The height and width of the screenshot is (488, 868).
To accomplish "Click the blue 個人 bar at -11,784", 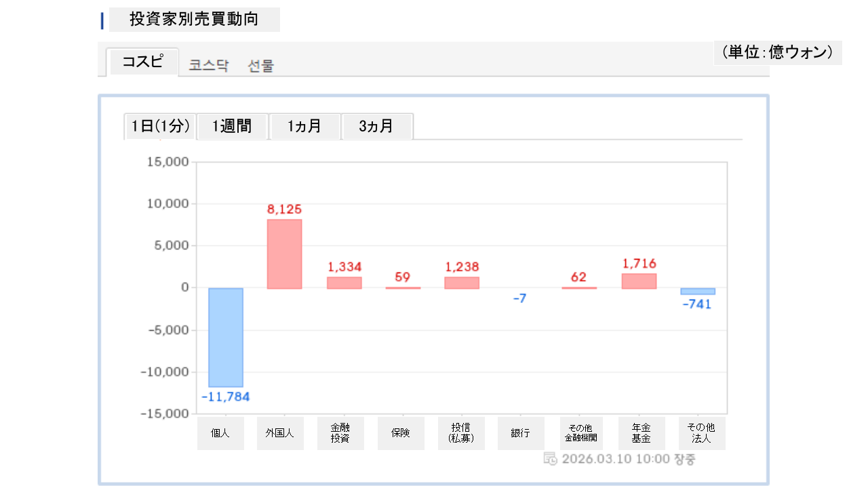I will click(226, 337).
